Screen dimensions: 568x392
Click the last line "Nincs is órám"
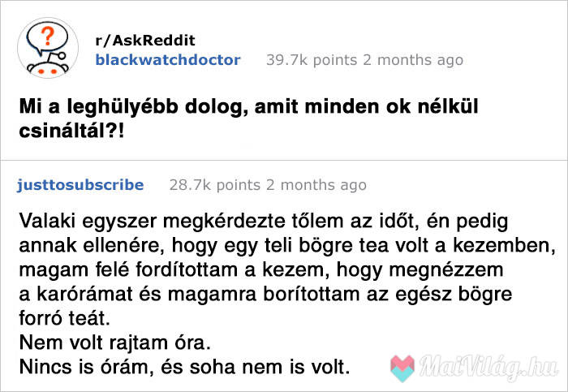(x=184, y=367)
